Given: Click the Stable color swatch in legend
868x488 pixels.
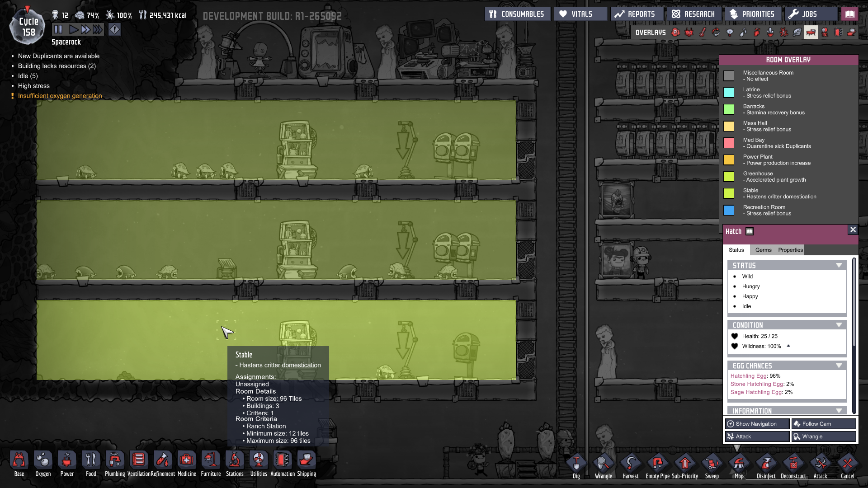Looking at the screenshot, I should tap(729, 193).
